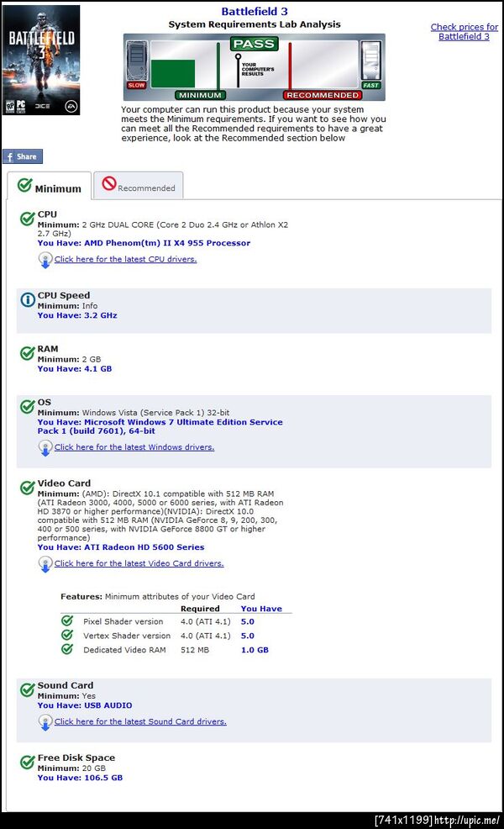Click the 'System Requirements Lab Analysis' heading
Image resolution: width=504 pixels, height=829 pixels.
[x=255, y=24]
